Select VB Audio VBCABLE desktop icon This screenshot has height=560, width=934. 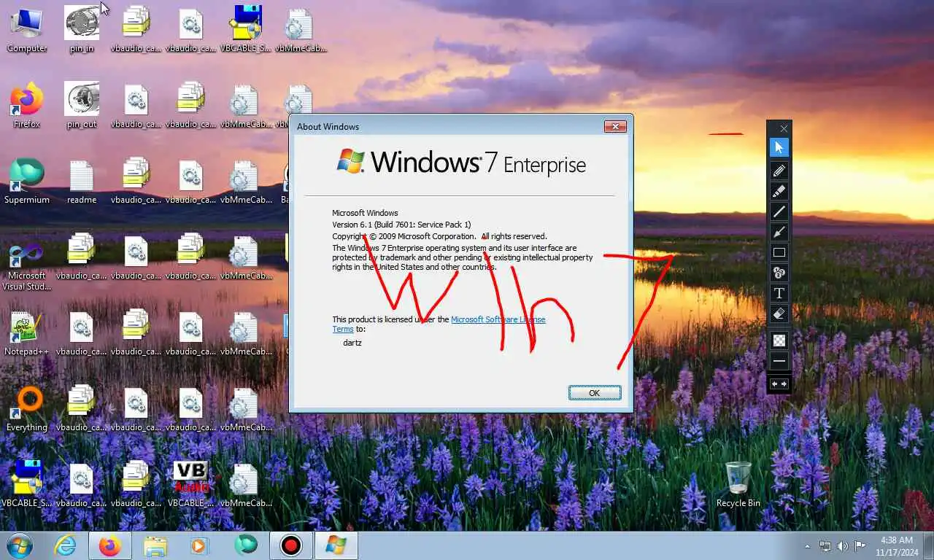pyautogui.click(x=190, y=484)
